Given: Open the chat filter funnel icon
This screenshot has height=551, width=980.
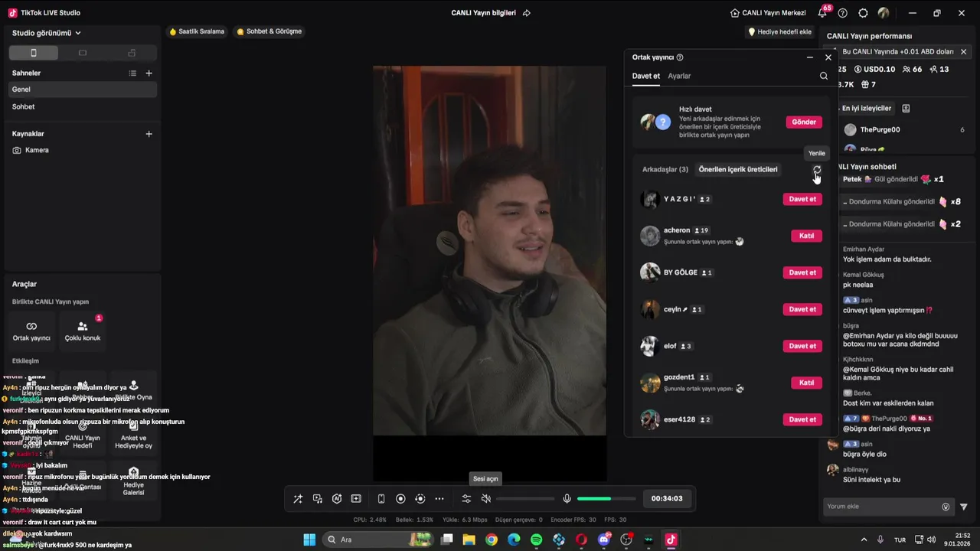Looking at the screenshot, I should 964,507.
